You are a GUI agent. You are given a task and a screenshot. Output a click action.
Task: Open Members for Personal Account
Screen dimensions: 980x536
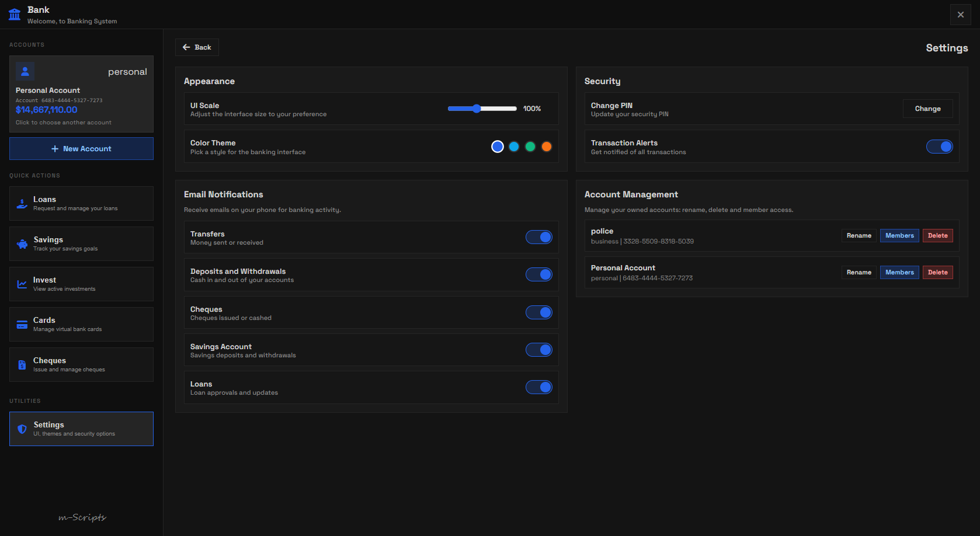point(899,273)
